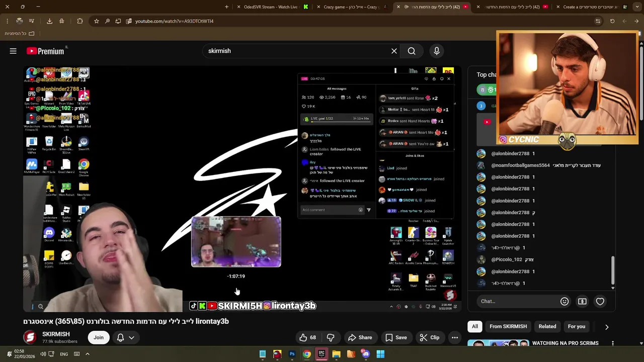Focus the Chat message input
The width and height of the screenshot is (644, 362).
tap(518, 301)
